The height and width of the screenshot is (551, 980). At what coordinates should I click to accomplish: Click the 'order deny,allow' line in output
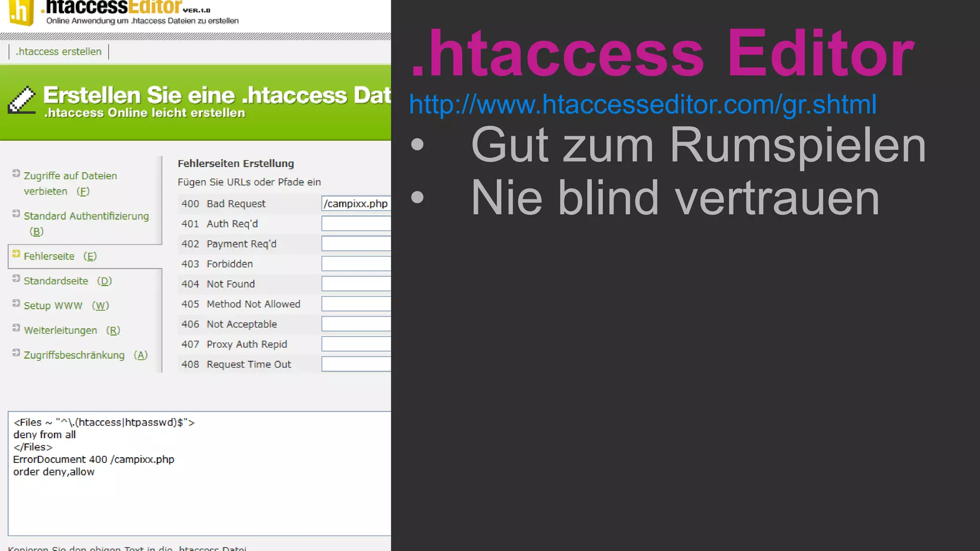coord(54,472)
